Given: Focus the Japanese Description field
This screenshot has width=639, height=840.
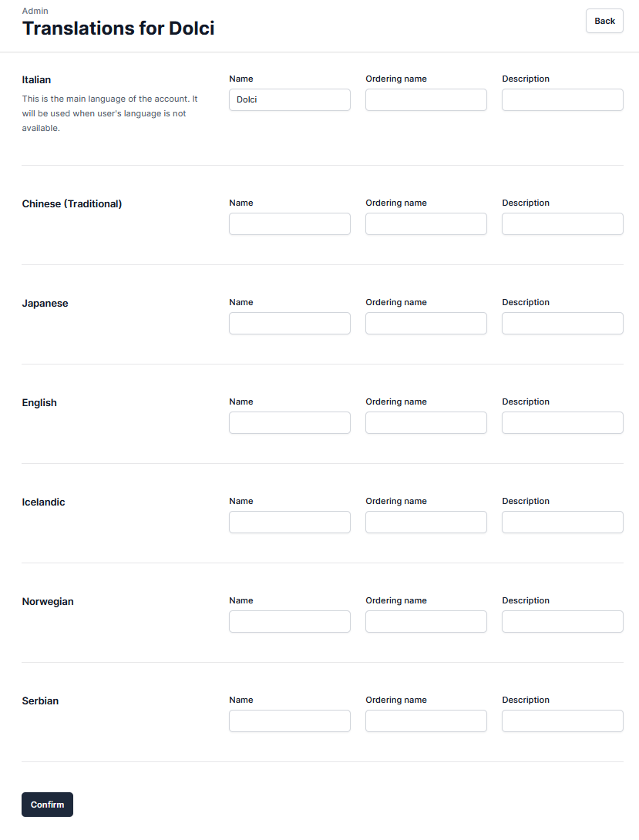Looking at the screenshot, I should 562,323.
